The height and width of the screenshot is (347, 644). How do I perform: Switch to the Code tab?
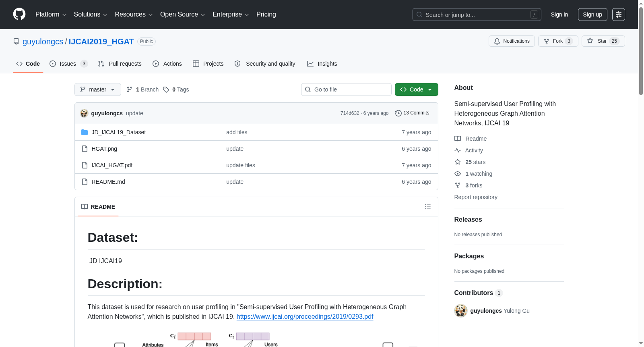click(28, 64)
